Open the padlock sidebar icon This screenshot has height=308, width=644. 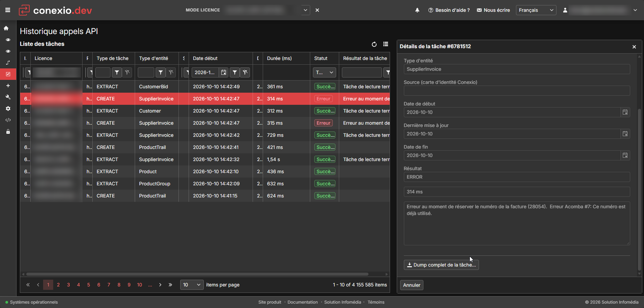[8, 131]
